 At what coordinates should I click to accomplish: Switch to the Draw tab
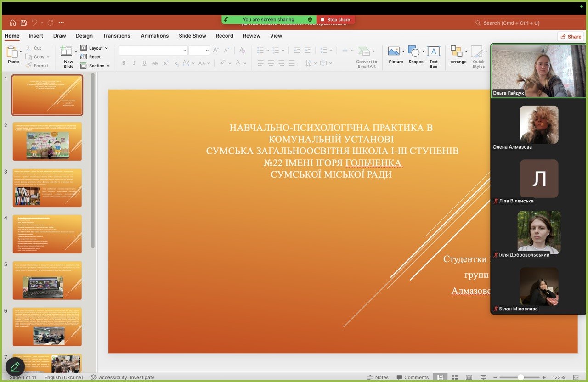click(x=59, y=36)
